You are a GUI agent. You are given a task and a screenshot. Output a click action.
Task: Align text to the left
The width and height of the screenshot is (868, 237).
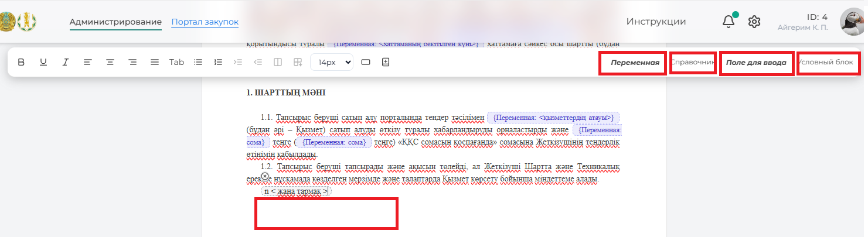[87, 62]
